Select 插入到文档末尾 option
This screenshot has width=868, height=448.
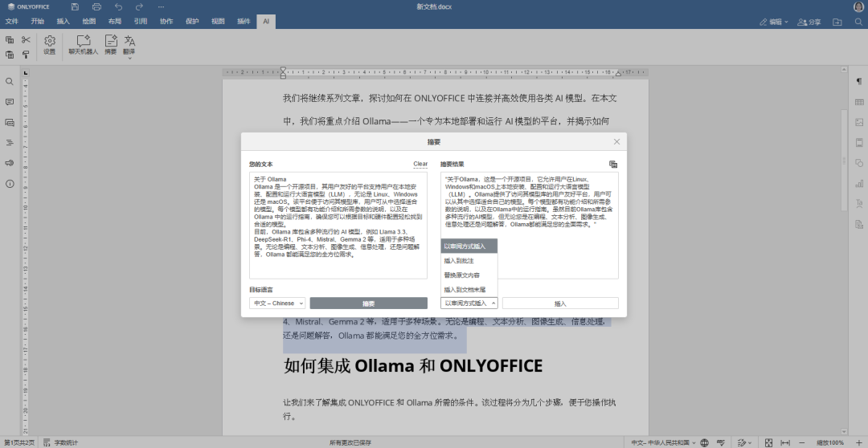tap(469, 289)
